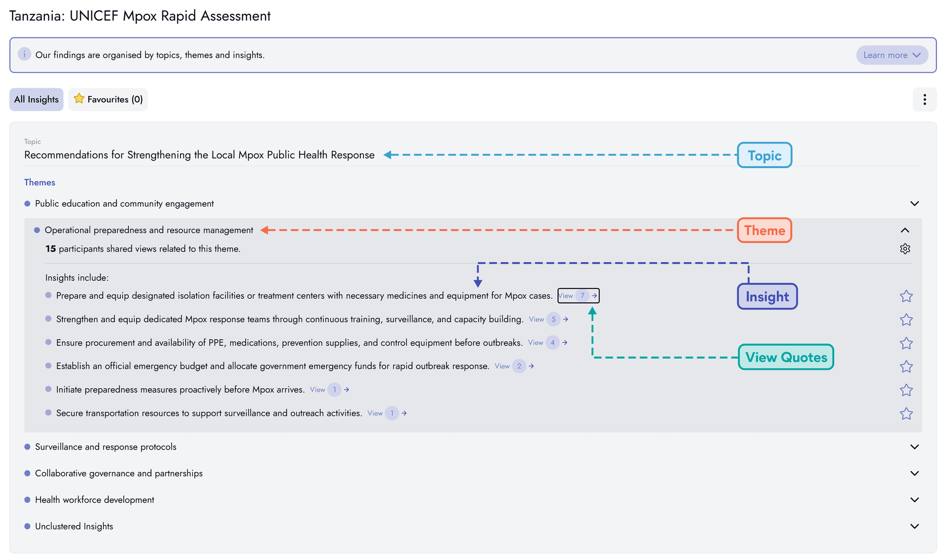
Task: Switch to the All Insights tab
Action: 36,99
